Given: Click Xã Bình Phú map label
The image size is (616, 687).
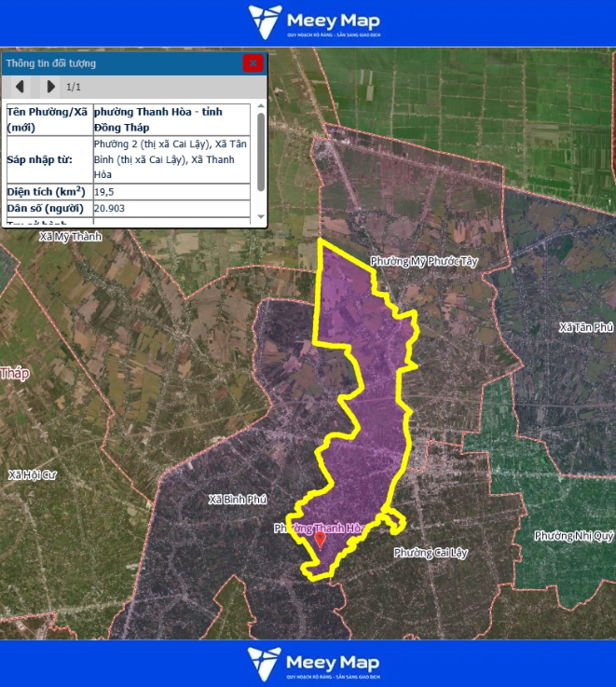Looking at the screenshot, I should tap(238, 499).
